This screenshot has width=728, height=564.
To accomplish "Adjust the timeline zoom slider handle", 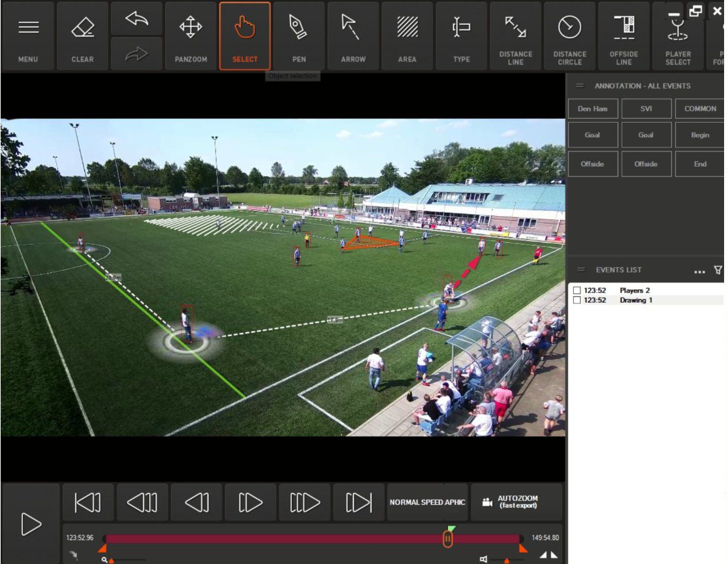I will pyautogui.click(x=112, y=561).
